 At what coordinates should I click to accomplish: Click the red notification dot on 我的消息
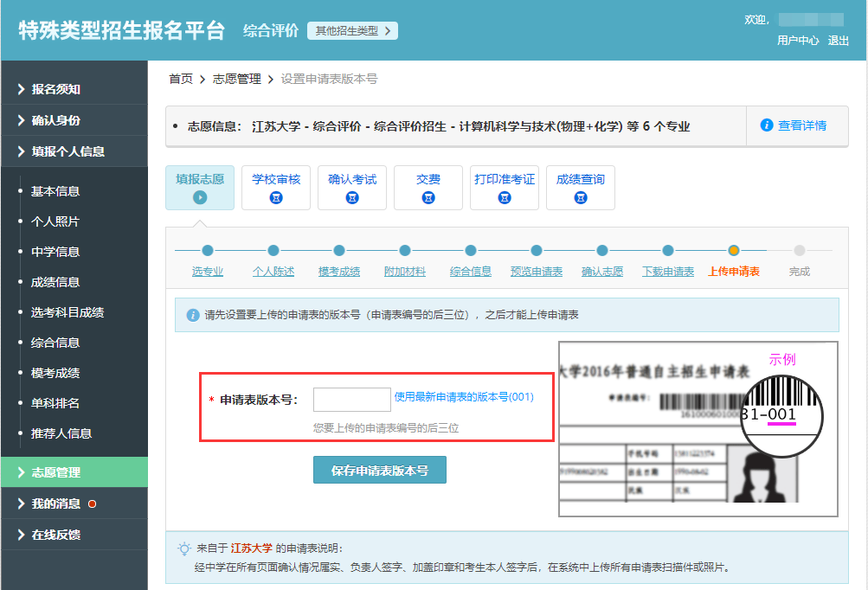[92, 503]
